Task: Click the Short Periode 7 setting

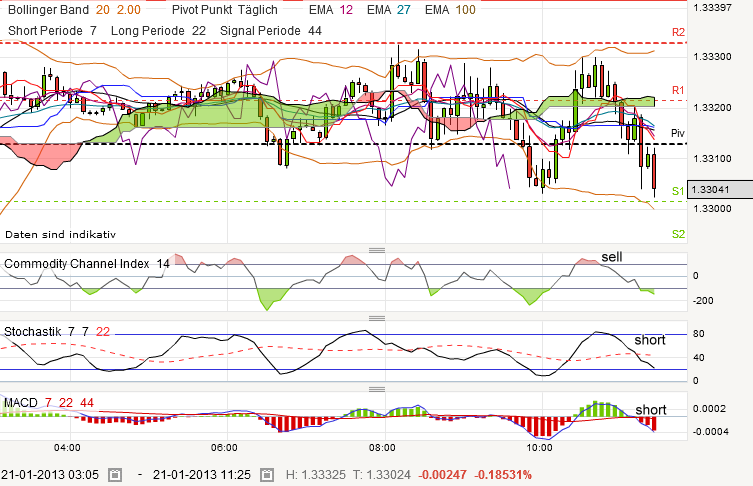Action: click(52, 31)
